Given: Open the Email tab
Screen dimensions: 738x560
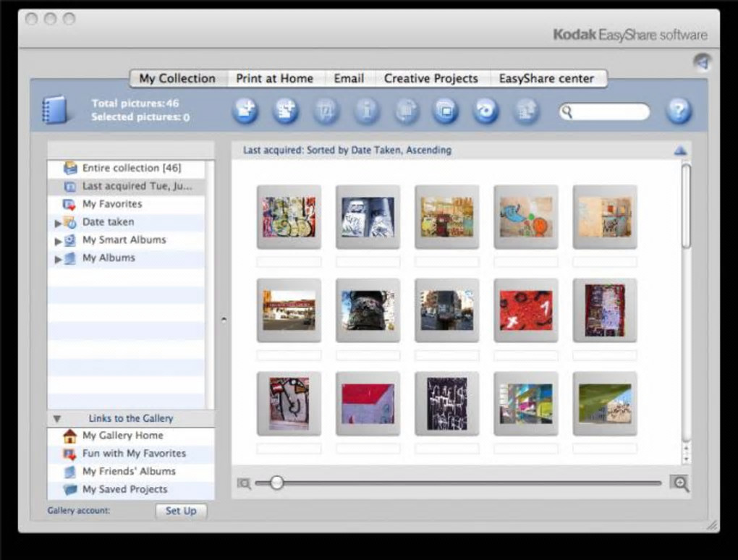Looking at the screenshot, I should point(349,79).
